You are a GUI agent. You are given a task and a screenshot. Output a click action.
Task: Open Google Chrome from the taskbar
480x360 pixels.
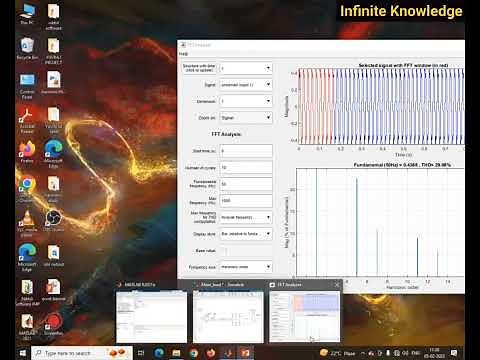tap(194, 353)
